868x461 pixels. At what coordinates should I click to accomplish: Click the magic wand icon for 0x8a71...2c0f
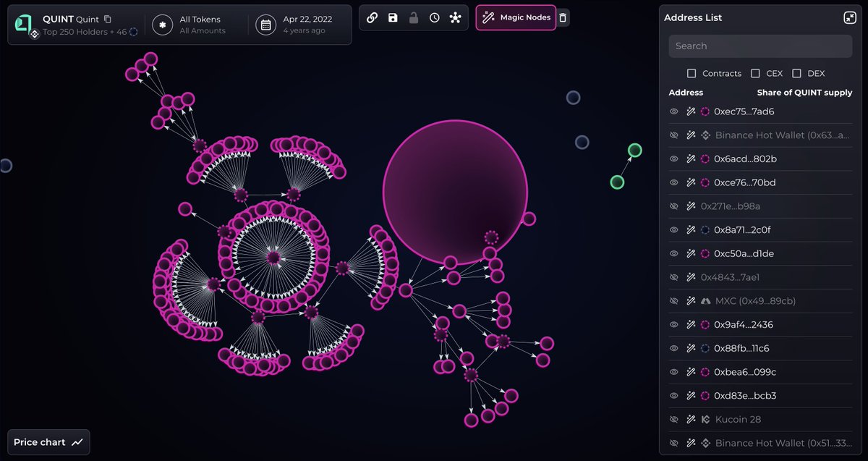[691, 230]
